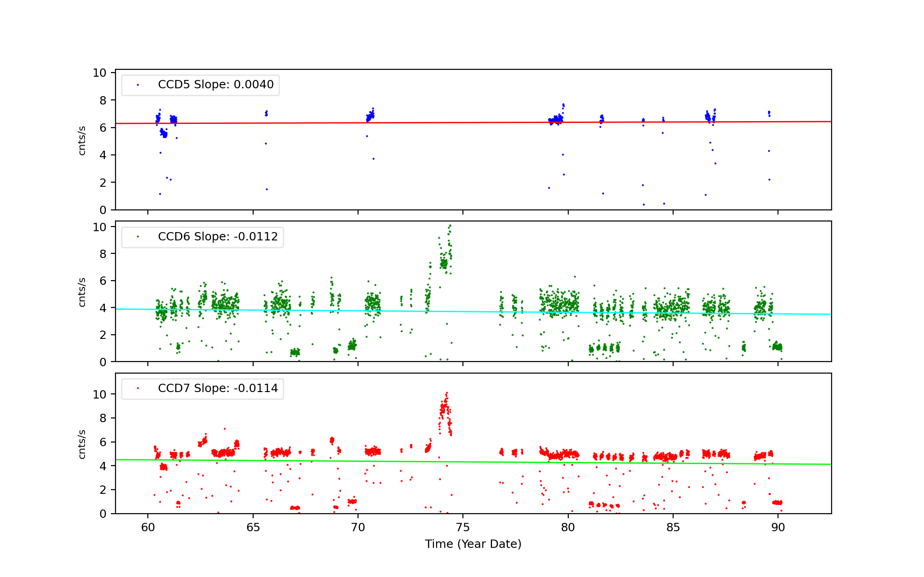
Task: Click the cyan trend line in the CCD6 plot
Action: (x=462, y=312)
